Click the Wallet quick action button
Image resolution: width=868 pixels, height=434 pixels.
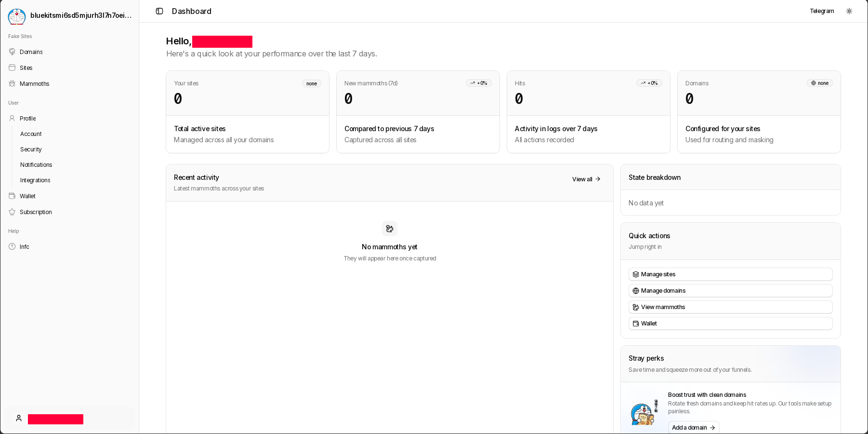click(731, 324)
